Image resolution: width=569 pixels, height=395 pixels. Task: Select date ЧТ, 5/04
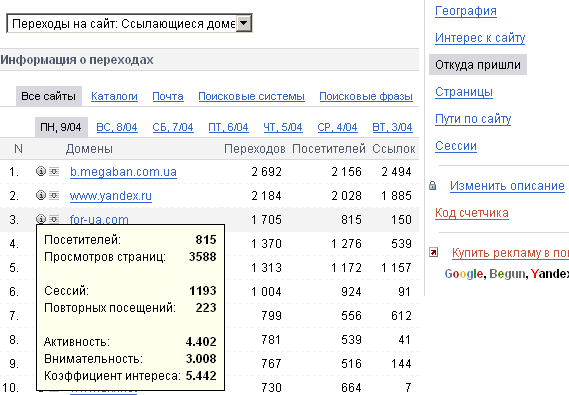tap(283, 127)
